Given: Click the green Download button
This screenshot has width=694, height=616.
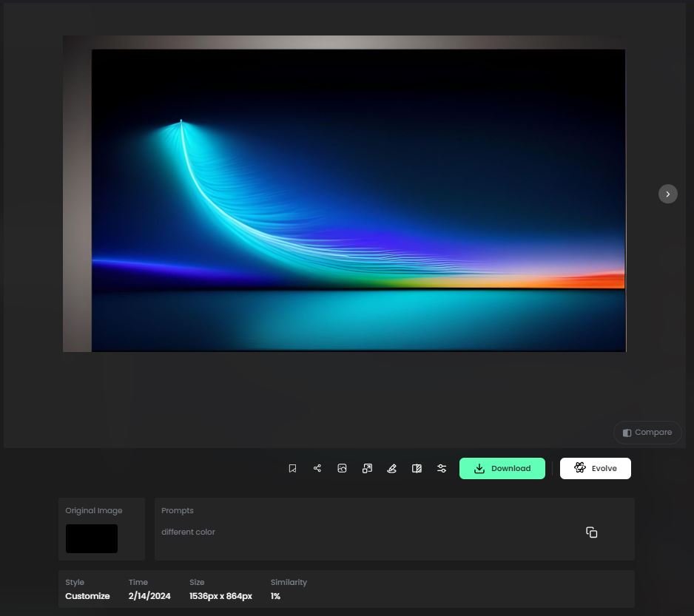Looking at the screenshot, I should tap(502, 468).
